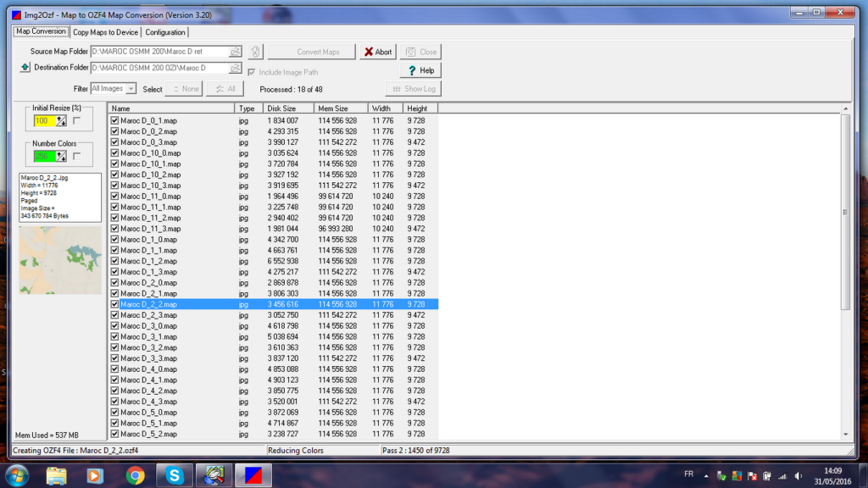Select Maroc D_1_0.map row
This screenshot has height=488, width=868.
click(x=274, y=240)
